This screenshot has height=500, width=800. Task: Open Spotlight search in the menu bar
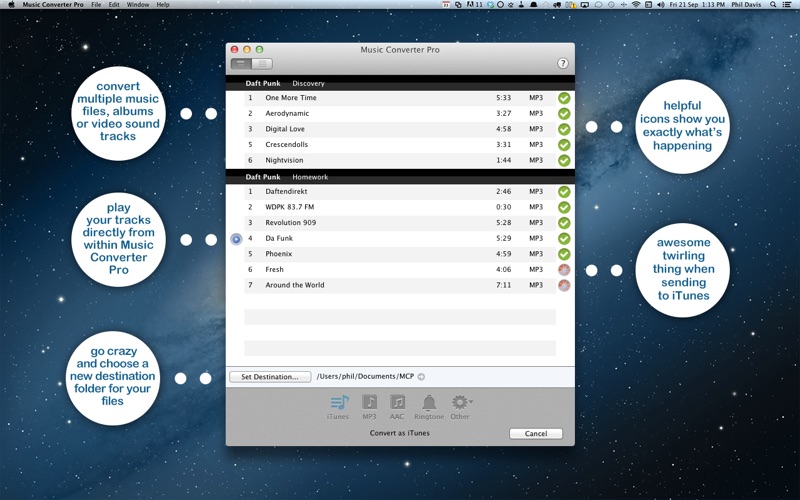point(773,5)
